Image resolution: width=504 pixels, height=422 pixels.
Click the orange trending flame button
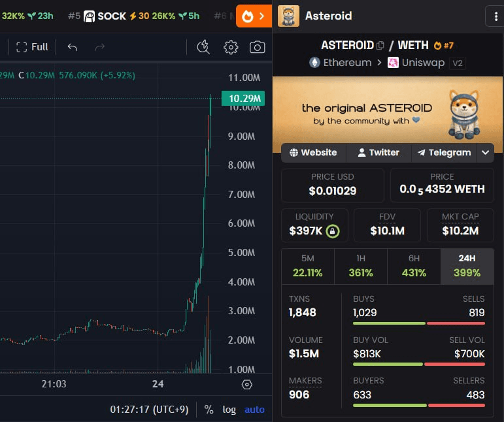pyautogui.click(x=254, y=16)
